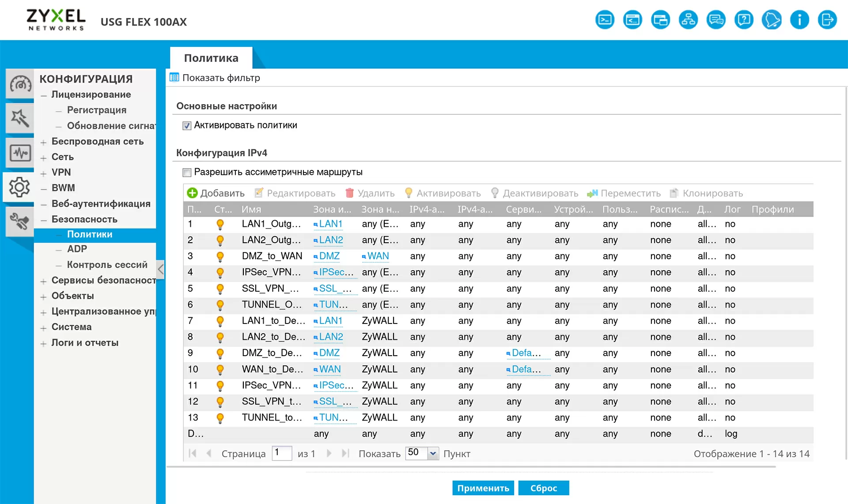The width and height of the screenshot is (848, 504).
Task: Click the last page navigation arrow
Action: click(345, 453)
